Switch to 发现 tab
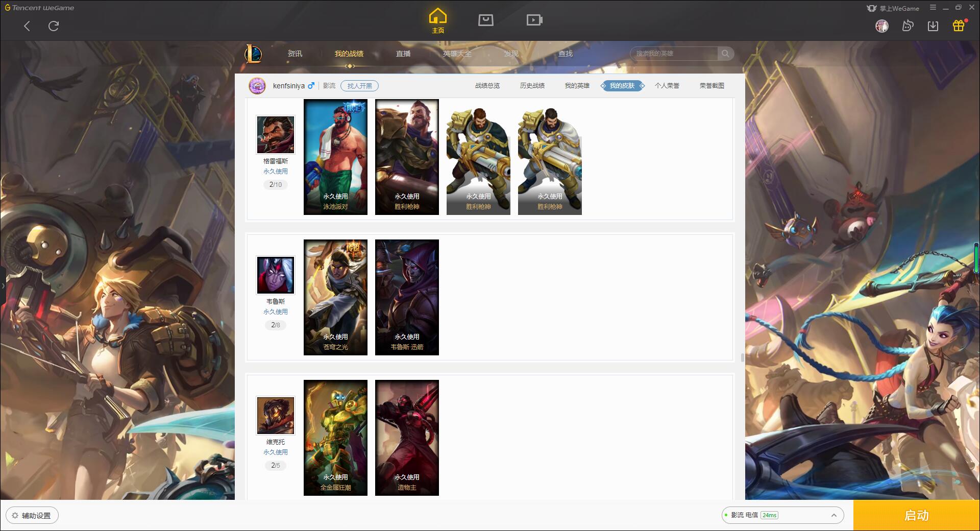Screen dimensions: 980x531 click(x=511, y=54)
